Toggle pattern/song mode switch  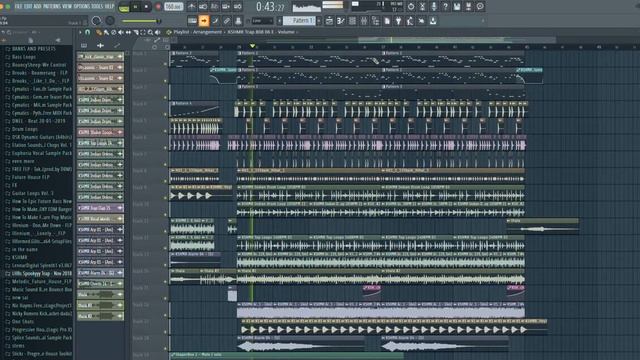point(124,7)
